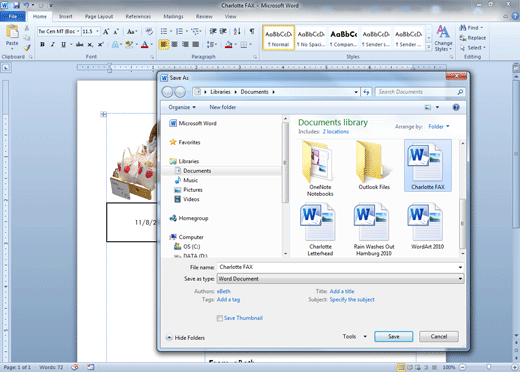Expand the File name history dropdown

pyautogui.click(x=460, y=267)
